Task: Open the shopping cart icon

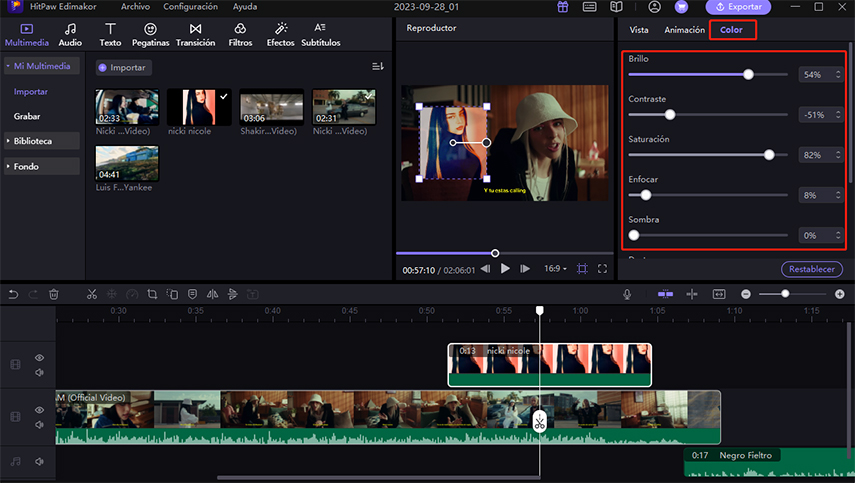Action: tap(681, 7)
